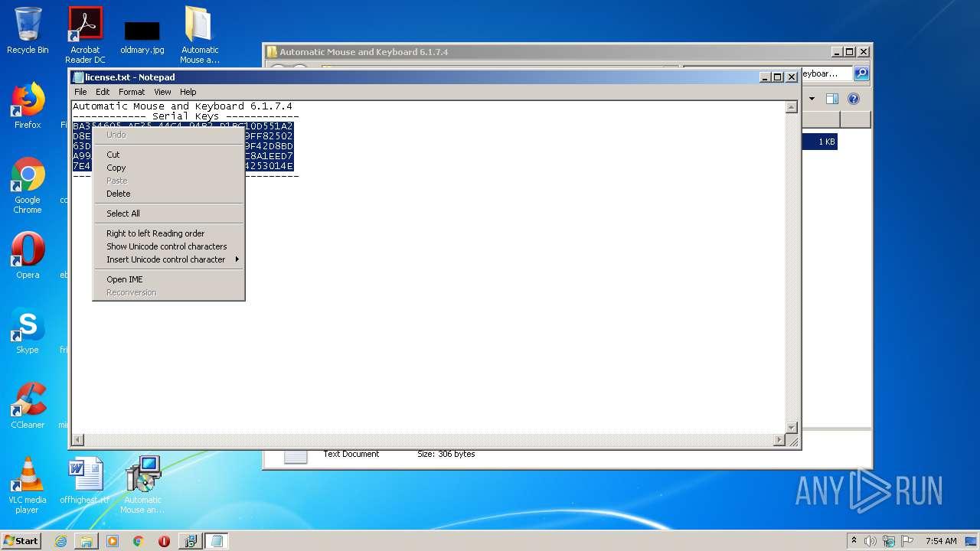Open Notepad Edit menu
The width and height of the screenshot is (980, 551).
pyautogui.click(x=103, y=92)
